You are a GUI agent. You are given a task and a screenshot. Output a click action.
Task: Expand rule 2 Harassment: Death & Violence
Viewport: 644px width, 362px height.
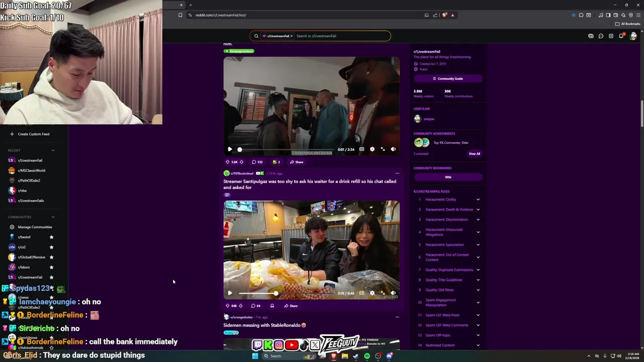[478, 210]
